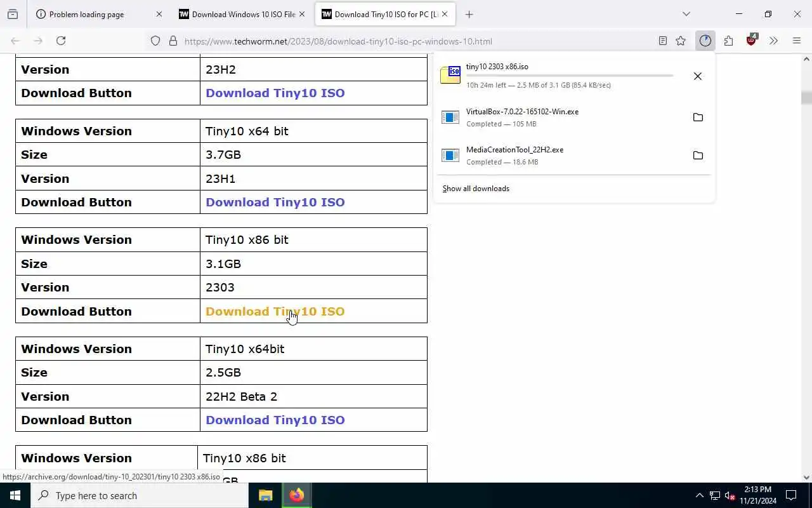Select the 22H2 Beta 2 version cell

pos(313,396)
